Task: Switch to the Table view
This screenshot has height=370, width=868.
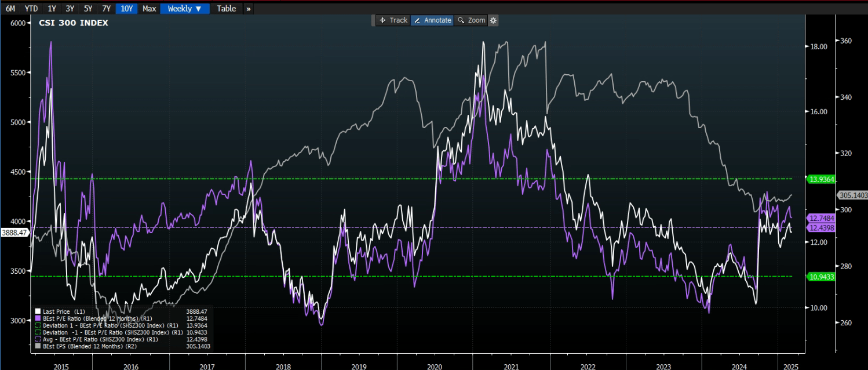Action: [x=227, y=9]
